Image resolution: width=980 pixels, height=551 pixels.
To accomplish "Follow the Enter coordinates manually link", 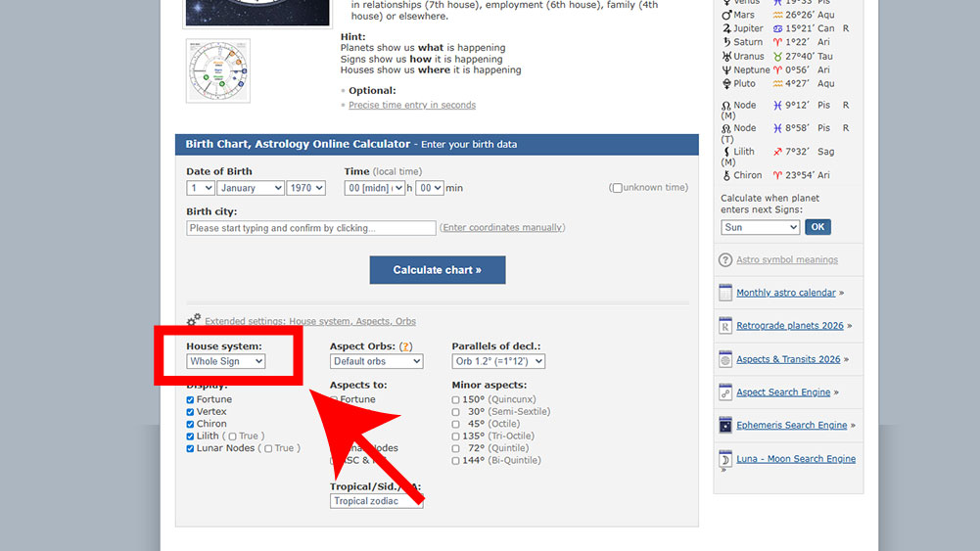I will pyautogui.click(x=502, y=228).
